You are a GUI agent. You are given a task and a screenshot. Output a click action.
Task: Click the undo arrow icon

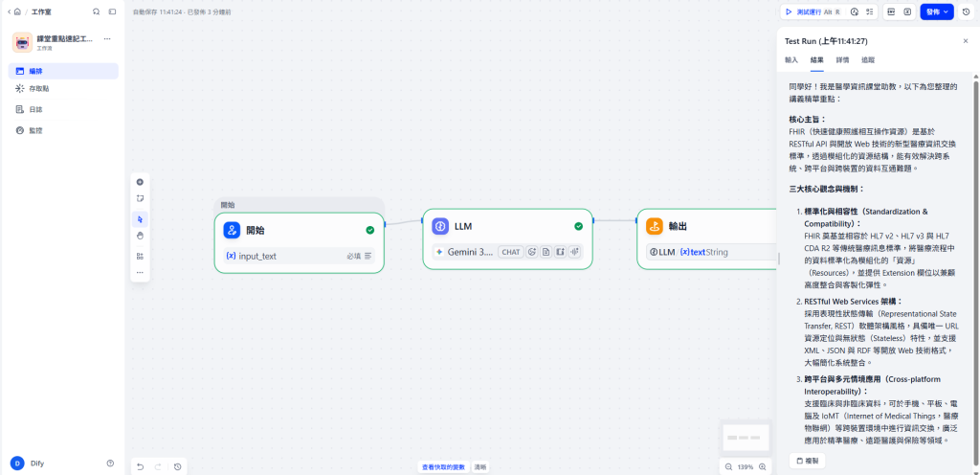[141, 466]
